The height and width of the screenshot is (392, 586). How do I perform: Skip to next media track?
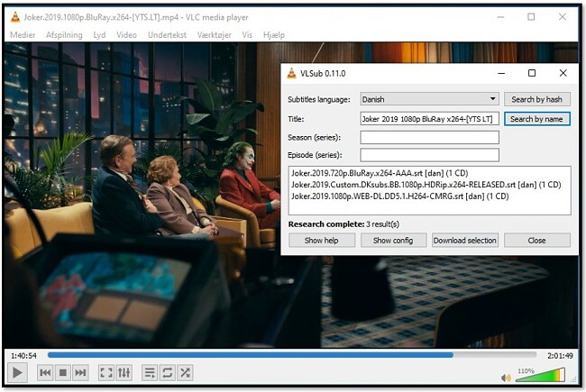[80, 372]
